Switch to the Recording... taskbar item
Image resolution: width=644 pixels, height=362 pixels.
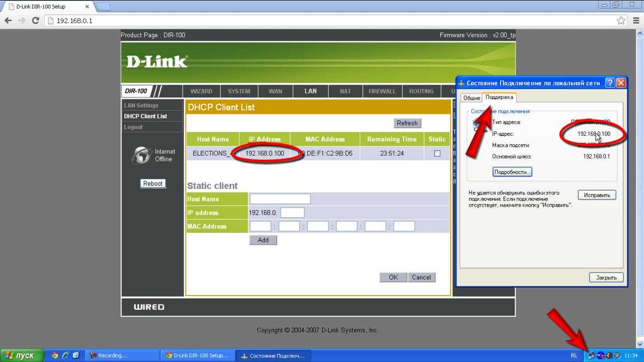click(x=122, y=355)
